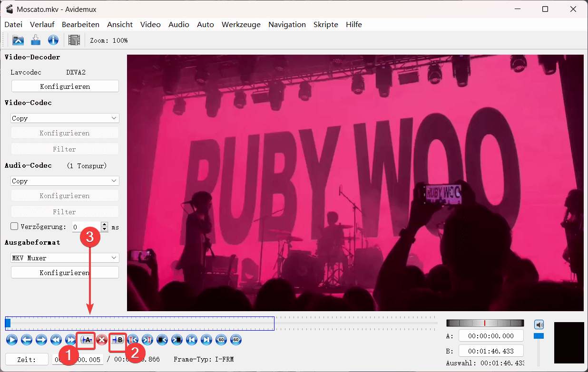This screenshot has height=372, width=588.
Task: Open the Werkzeuge menu
Action: tap(241, 24)
